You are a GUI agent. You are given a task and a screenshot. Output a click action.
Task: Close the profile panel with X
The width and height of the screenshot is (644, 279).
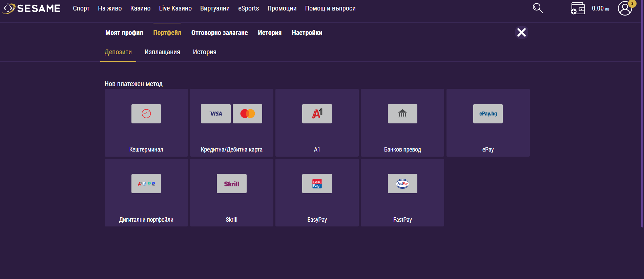[522, 33]
